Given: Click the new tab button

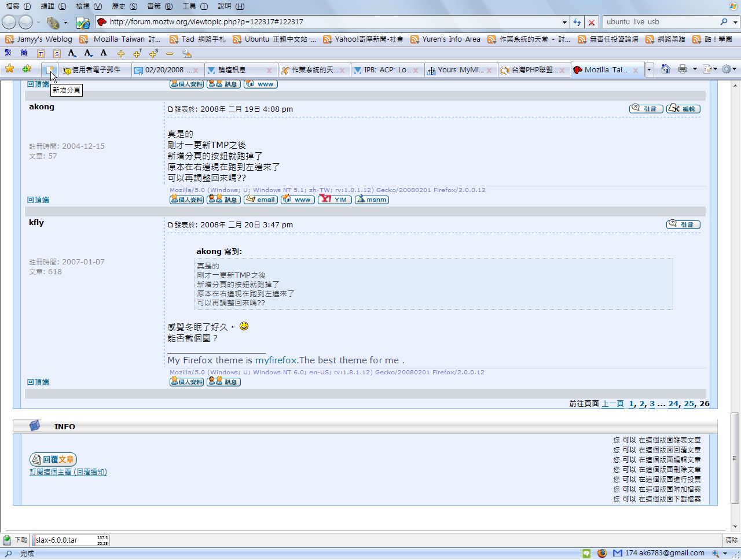Looking at the screenshot, I should pos(50,70).
